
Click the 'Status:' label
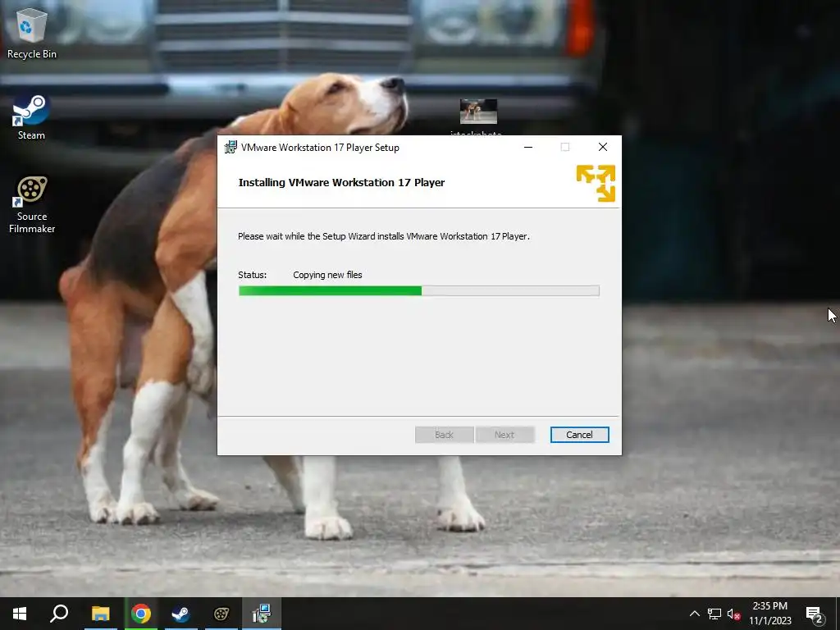point(253,275)
